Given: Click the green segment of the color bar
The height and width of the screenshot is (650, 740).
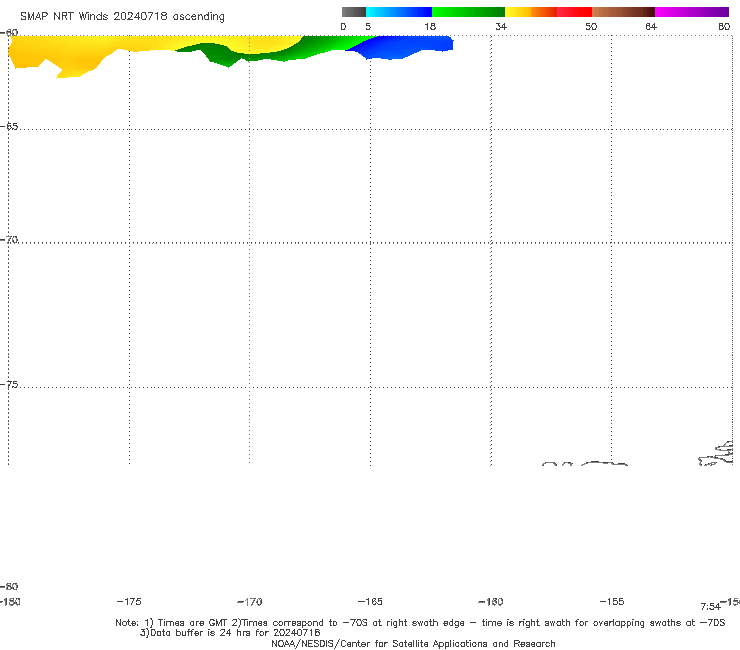Looking at the screenshot, I should 468,12.
